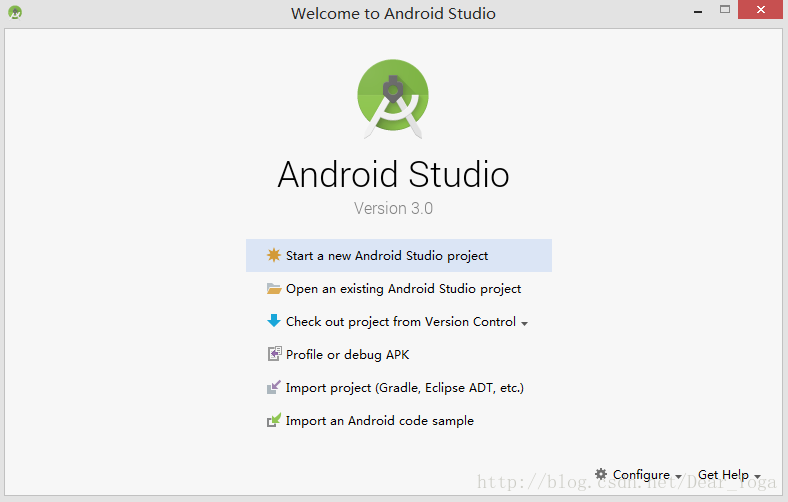The width and height of the screenshot is (788, 502).
Task: Expand the Version Control dropdown arrow
Action: point(524,324)
